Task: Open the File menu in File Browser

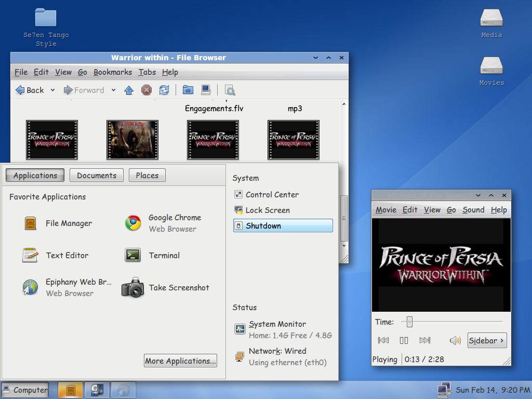Action: tap(21, 72)
